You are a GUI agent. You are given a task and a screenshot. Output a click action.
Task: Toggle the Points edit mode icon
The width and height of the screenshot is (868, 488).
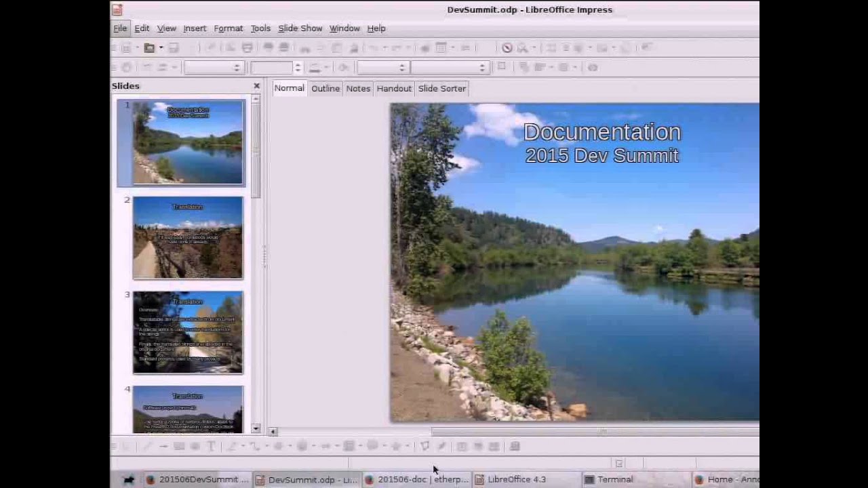(425, 446)
